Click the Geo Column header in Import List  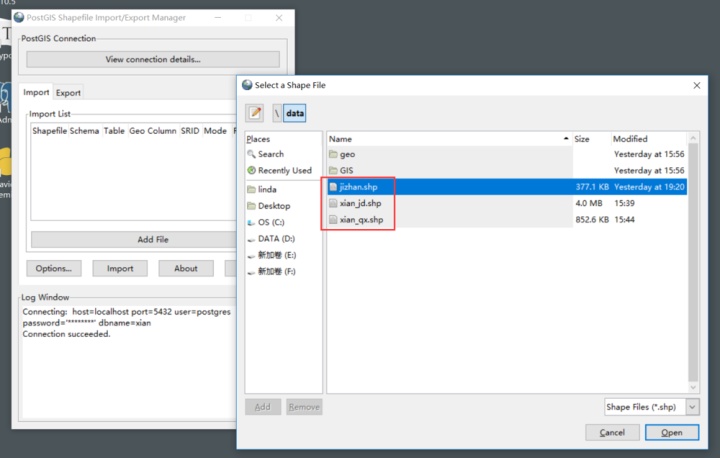tap(153, 131)
